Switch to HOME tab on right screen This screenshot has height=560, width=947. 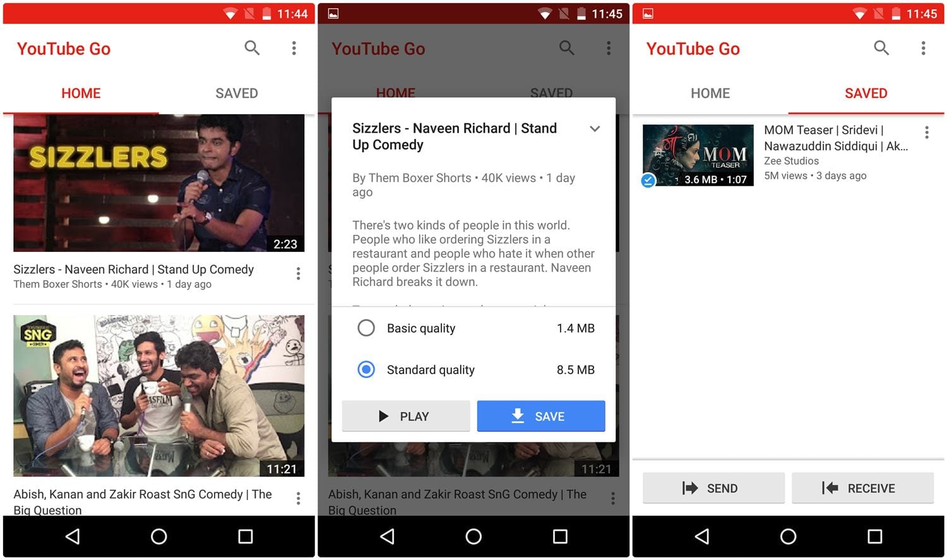click(710, 93)
